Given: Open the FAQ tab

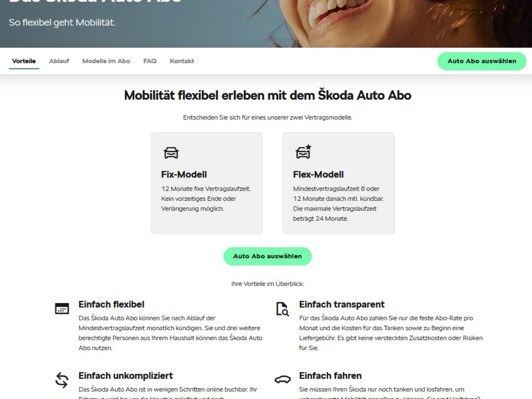Looking at the screenshot, I should pos(150,61).
